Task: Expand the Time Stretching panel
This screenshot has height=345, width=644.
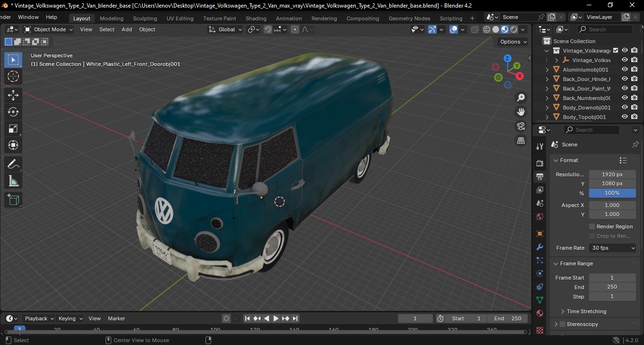Action: coord(563,311)
